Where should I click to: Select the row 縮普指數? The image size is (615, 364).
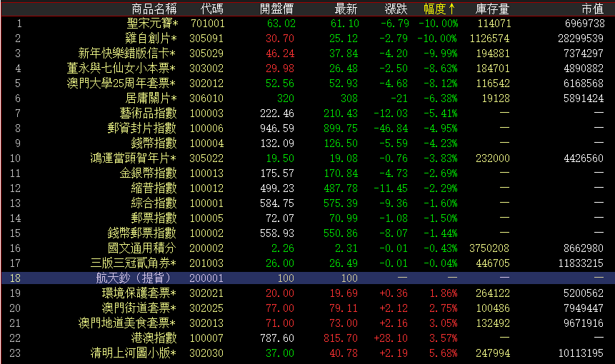click(x=307, y=188)
